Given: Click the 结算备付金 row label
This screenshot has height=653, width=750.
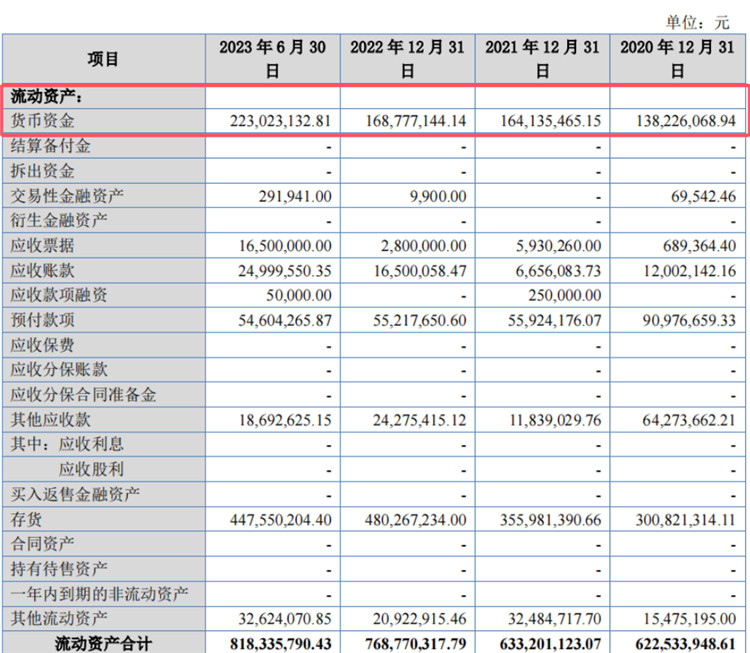Looking at the screenshot, I should [x=50, y=146].
